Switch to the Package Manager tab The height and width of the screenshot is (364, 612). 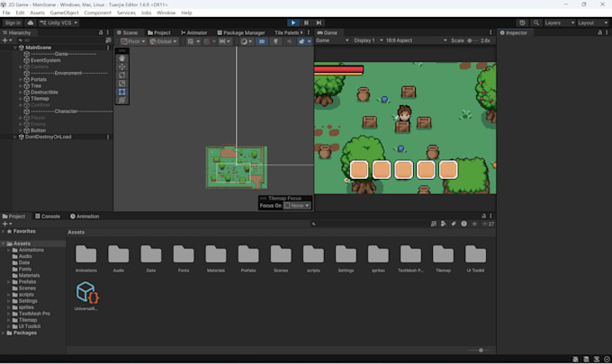click(241, 32)
